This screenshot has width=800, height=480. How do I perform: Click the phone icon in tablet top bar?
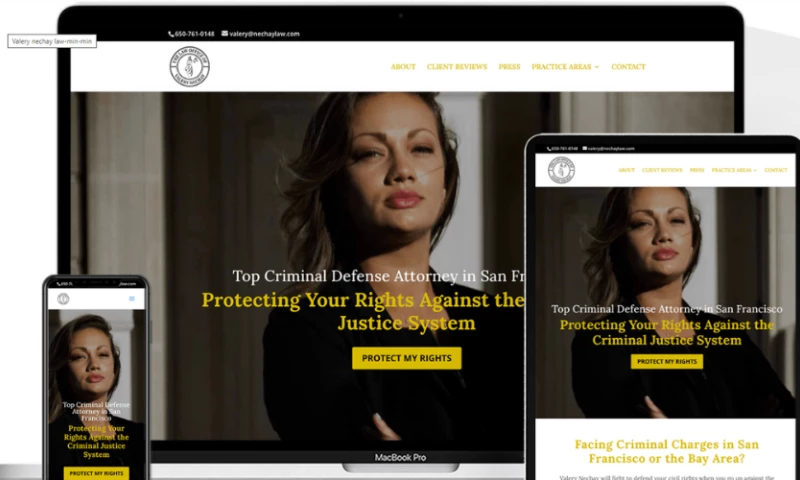coord(549,149)
